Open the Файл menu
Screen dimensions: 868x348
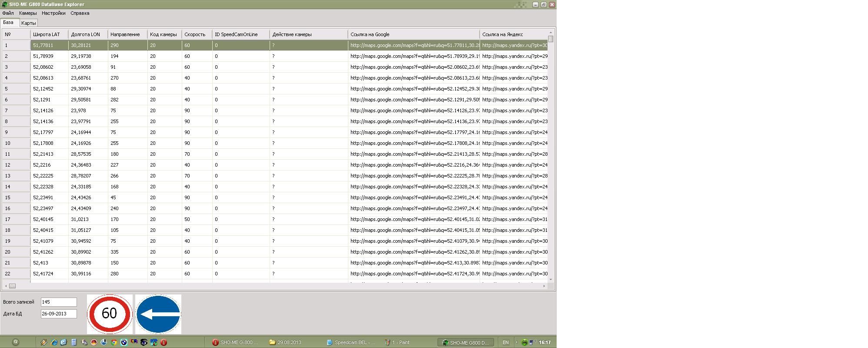(8, 13)
